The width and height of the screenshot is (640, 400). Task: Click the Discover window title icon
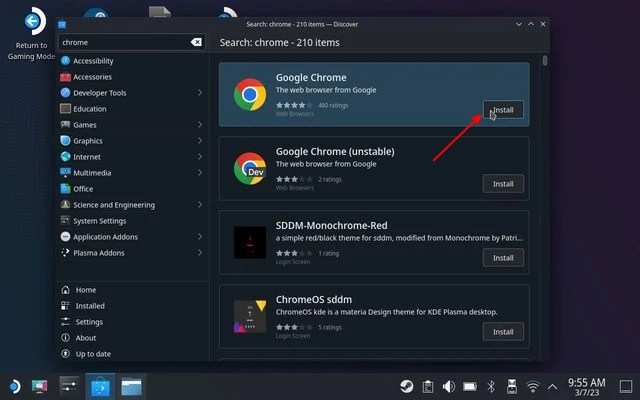click(62, 24)
